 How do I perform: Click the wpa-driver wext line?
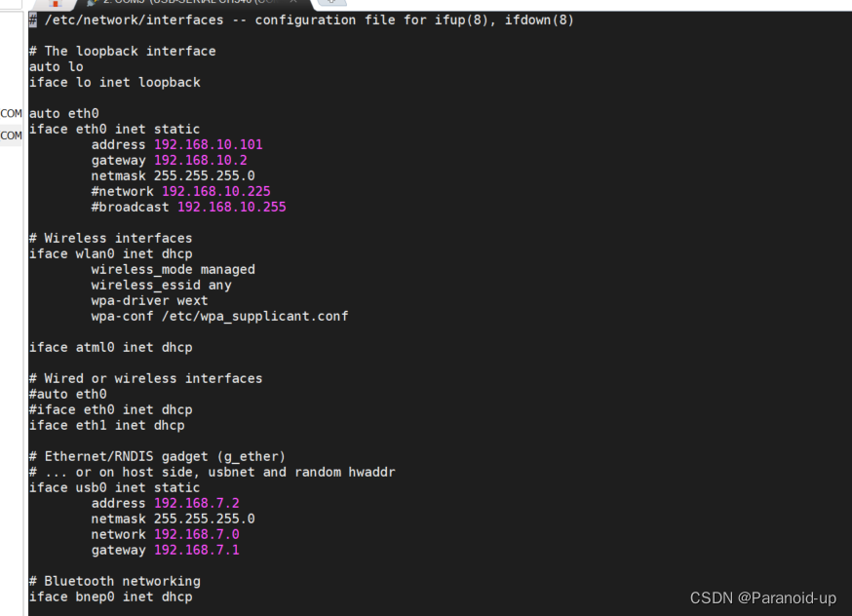click(149, 300)
